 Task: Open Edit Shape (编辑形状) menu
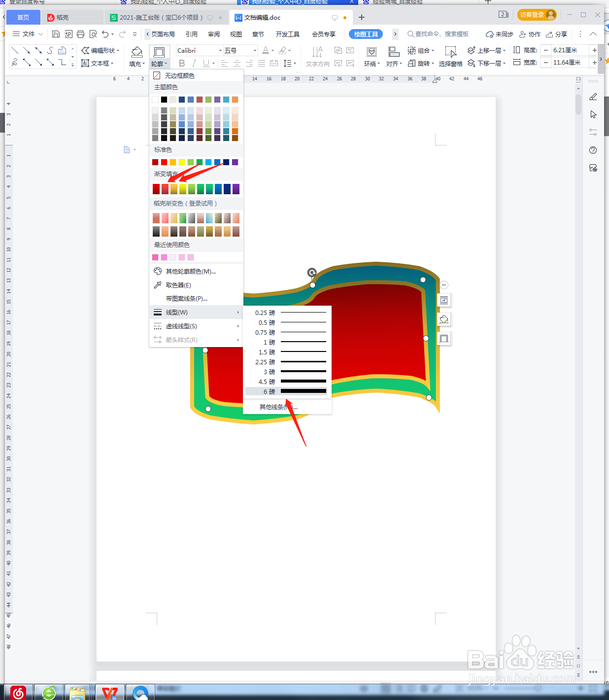coord(101,50)
